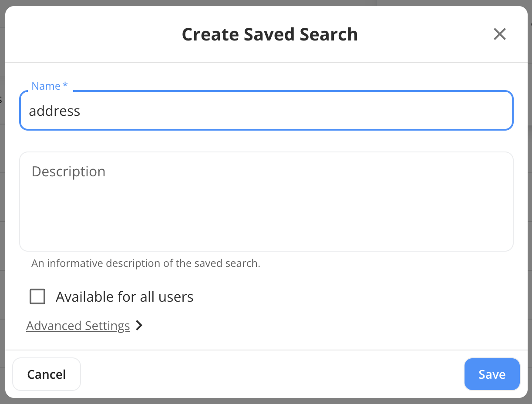The height and width of the screenshot is (404, 532).
Task: Open the Advanced Settings link
Action: (x=78, y=326)
